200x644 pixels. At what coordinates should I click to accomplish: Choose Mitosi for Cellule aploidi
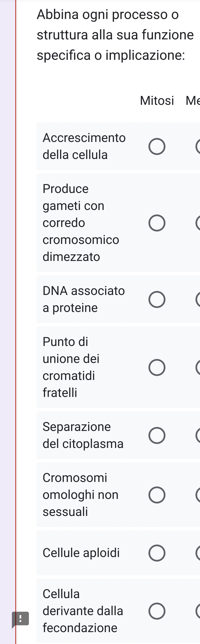157,553
